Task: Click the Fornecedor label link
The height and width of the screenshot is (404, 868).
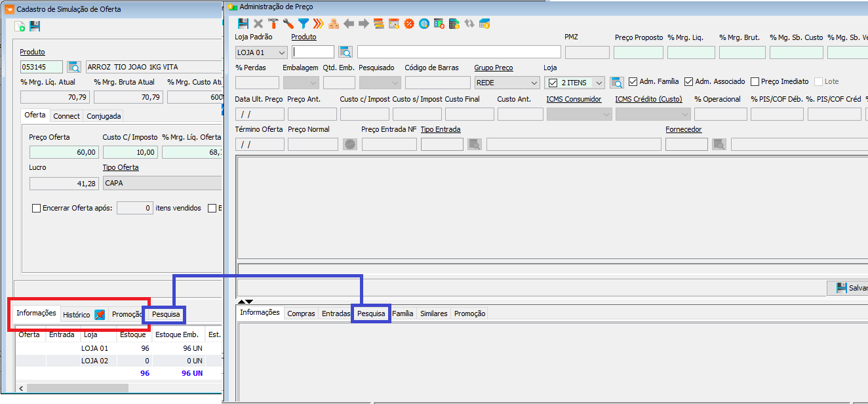Action: 683,130
